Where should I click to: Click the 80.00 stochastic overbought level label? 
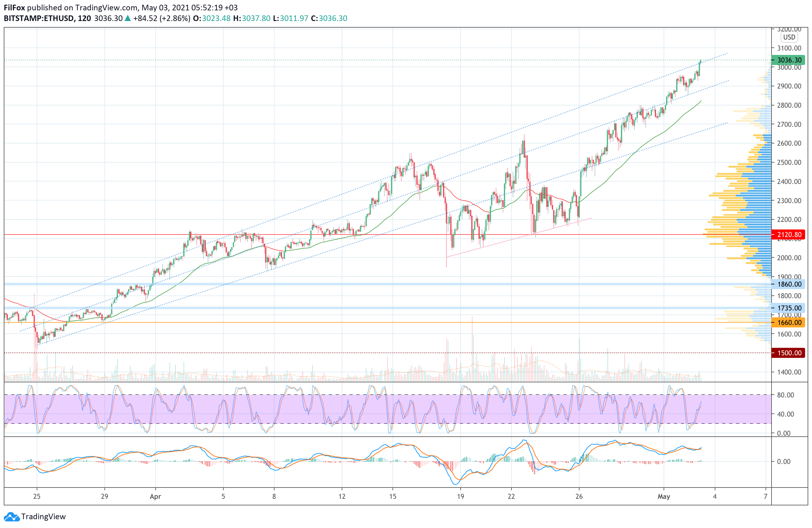click(x=785, y=395)
